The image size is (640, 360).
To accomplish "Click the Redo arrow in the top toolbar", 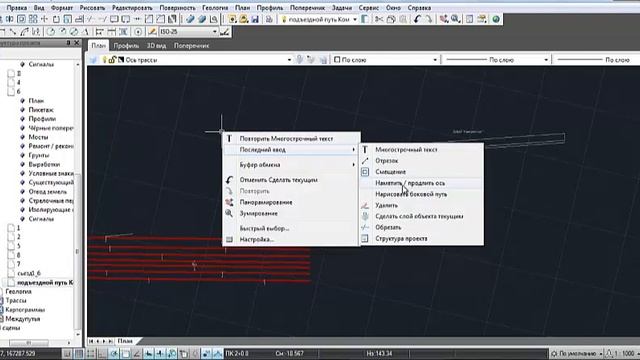I will 429,19.
